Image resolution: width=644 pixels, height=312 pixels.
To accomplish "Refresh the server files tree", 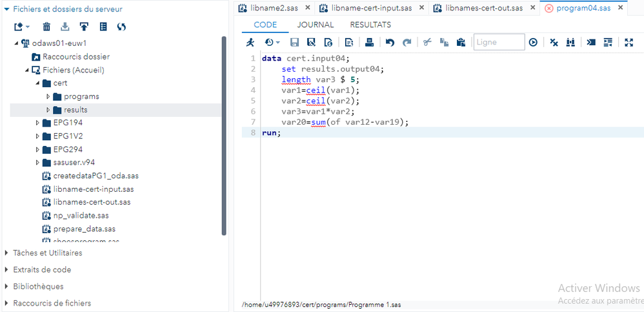I will coord(121,26).
